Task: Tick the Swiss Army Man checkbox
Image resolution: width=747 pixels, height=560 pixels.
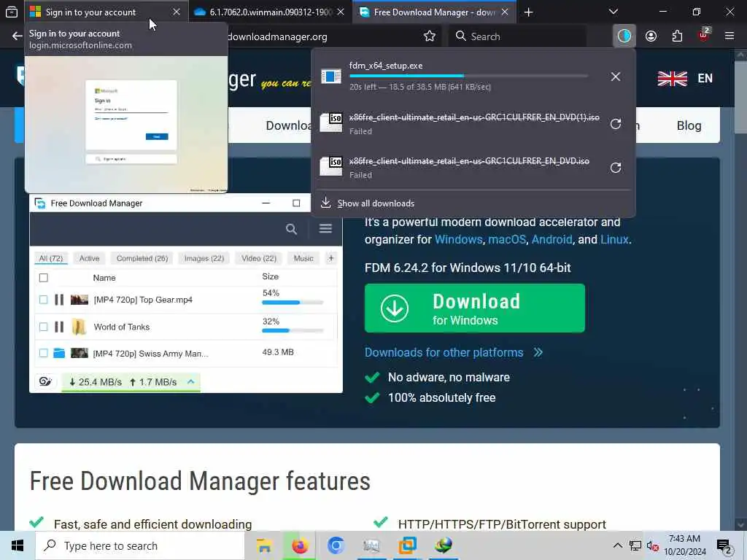Action: [43, 353]
